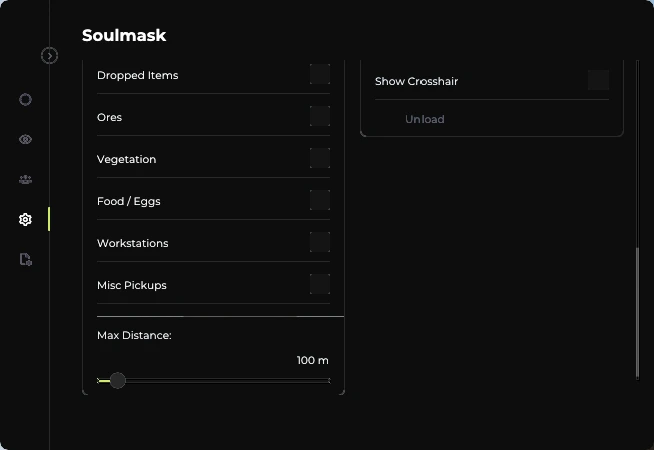Click the Vegetation label
This screenshot has width=654, height=450.
pos(126,160)
